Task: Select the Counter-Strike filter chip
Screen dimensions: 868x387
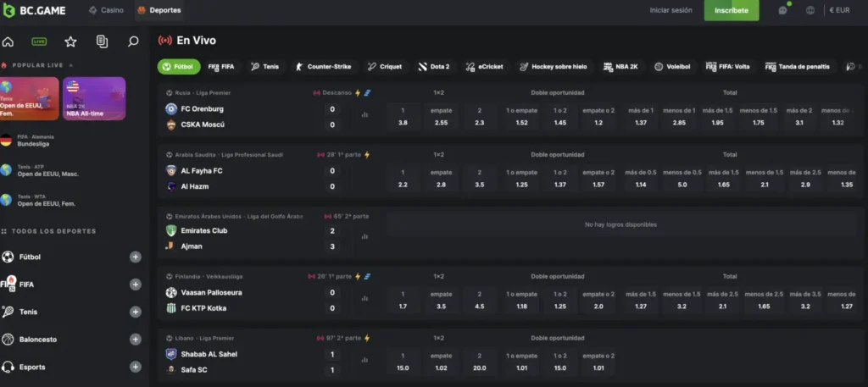Action: [324, 67]
